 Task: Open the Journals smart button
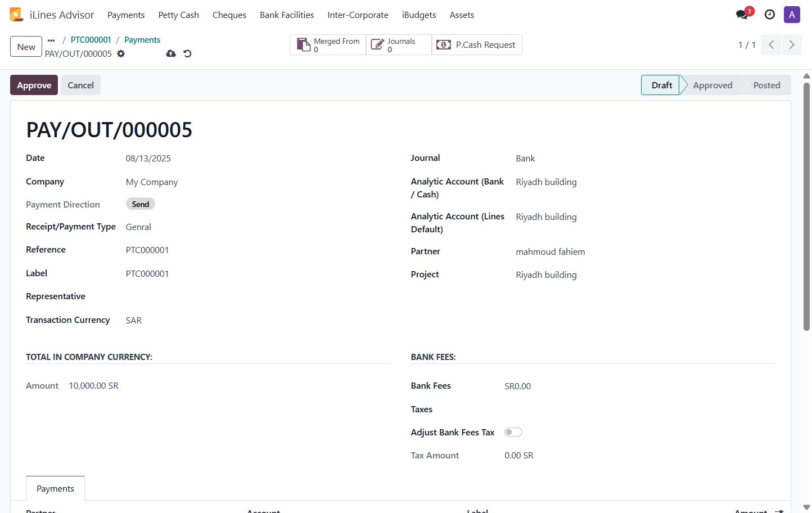click(x=399, y=45)
